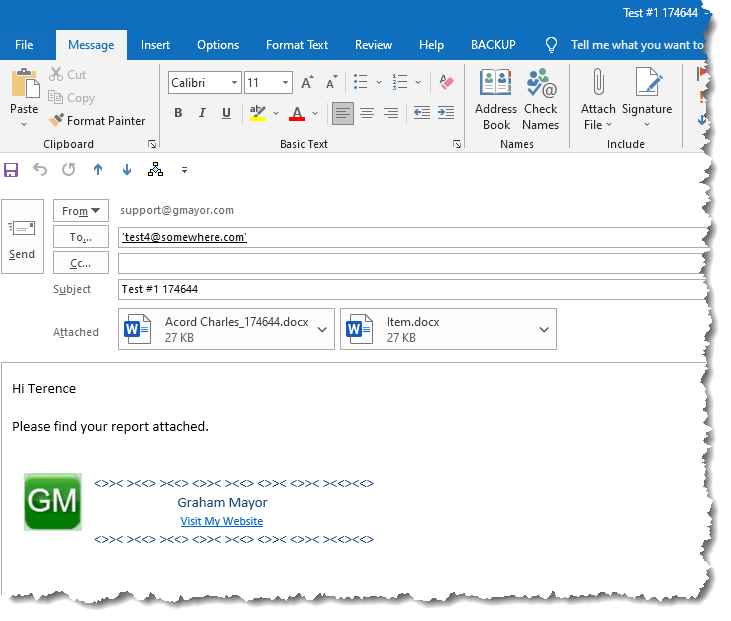731x621 pixels.
Task: Go to previous item with up arrow
Action: pyautogui.click(x=98, y=170)
